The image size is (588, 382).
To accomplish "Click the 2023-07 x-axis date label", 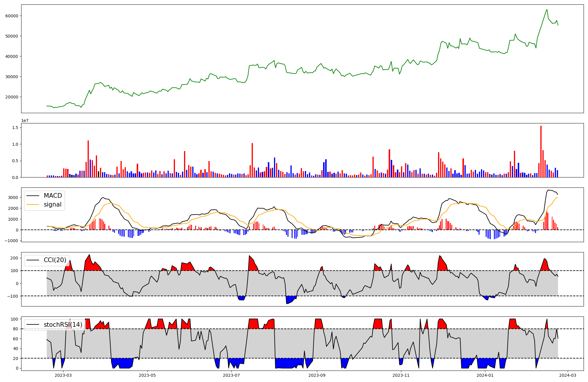I will point(232,375).
